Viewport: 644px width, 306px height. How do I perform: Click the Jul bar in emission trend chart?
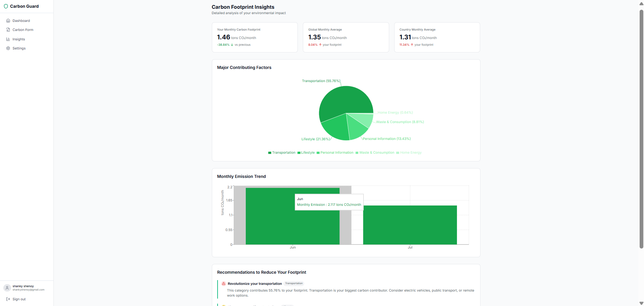click(x=410, y=225)
